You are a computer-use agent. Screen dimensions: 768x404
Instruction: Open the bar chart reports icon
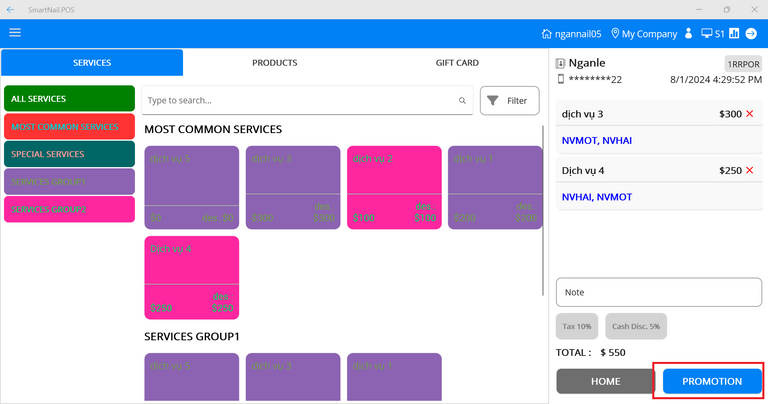tap(735, 33)
